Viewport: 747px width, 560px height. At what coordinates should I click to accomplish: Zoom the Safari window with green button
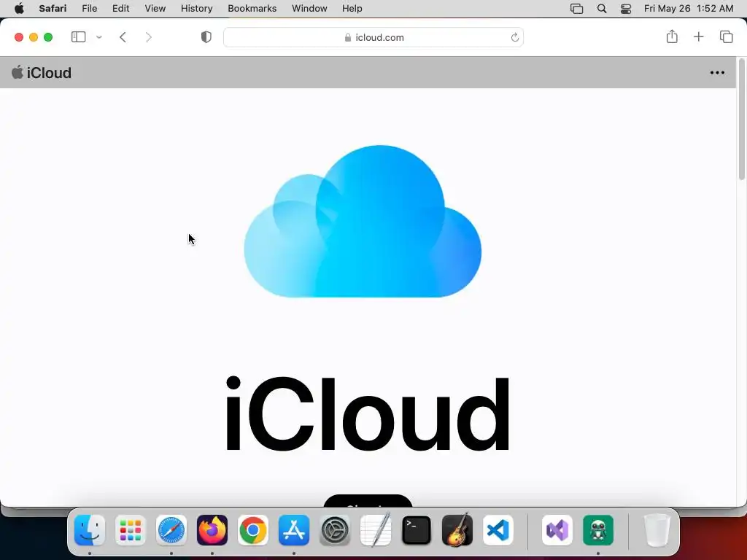(x=48, y=37)
